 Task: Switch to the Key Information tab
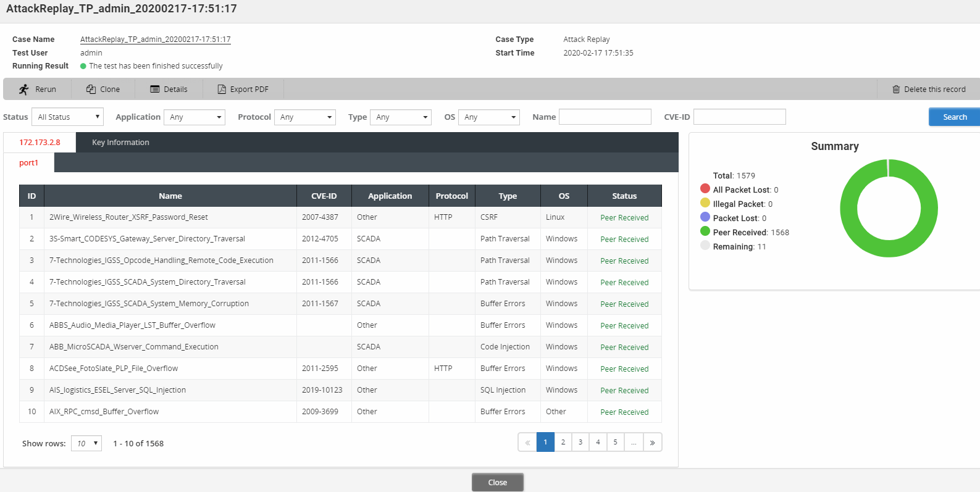point(120,142)
